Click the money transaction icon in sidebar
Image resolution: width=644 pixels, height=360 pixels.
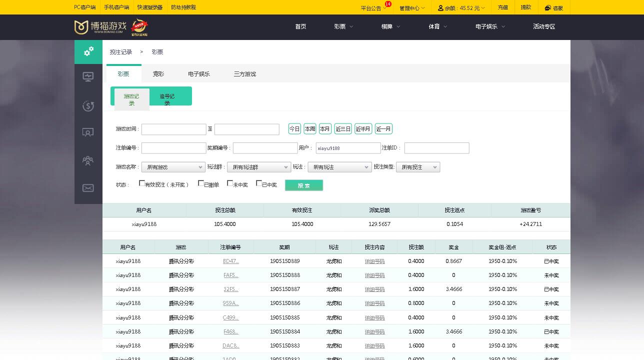coord(88,106)
